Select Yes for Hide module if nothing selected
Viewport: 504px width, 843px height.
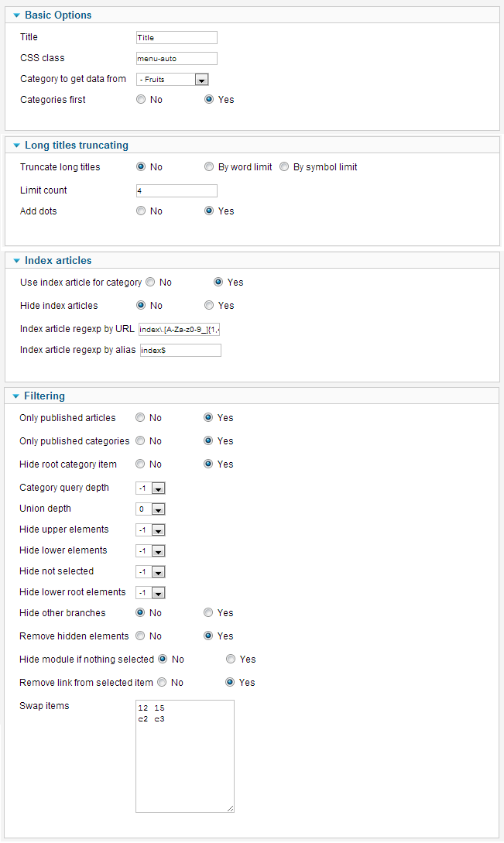coord(231,659)
